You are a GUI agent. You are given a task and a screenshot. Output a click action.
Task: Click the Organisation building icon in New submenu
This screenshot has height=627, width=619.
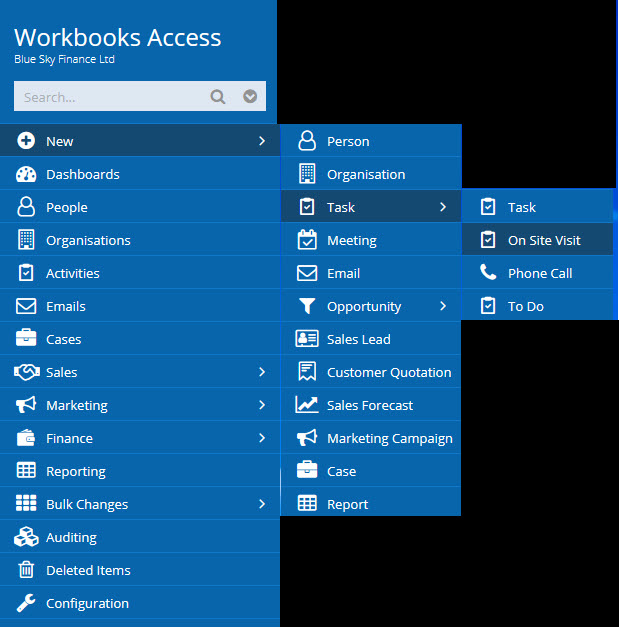click(x=307, y=174)
